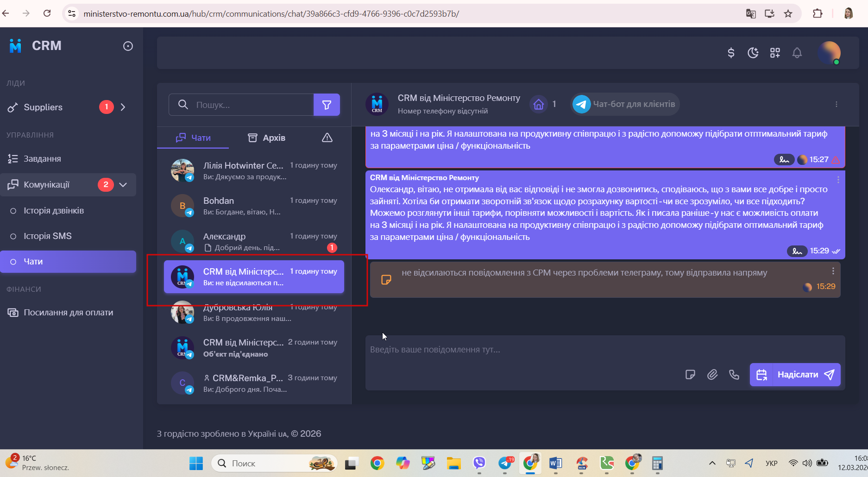Open chat header three-dot menu

point(837,104)
